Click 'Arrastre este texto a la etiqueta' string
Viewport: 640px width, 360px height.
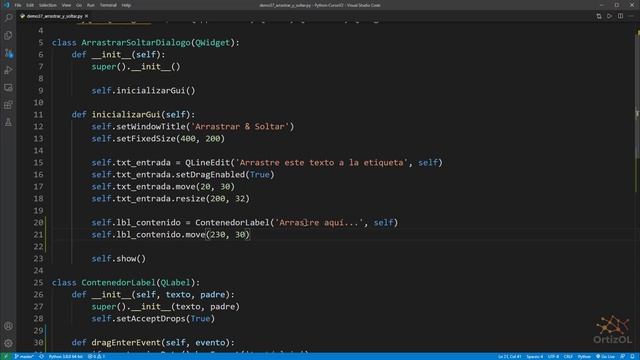click(321, 162)
